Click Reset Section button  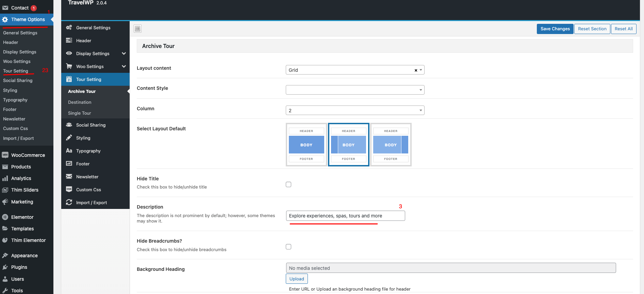click(592, 29)
